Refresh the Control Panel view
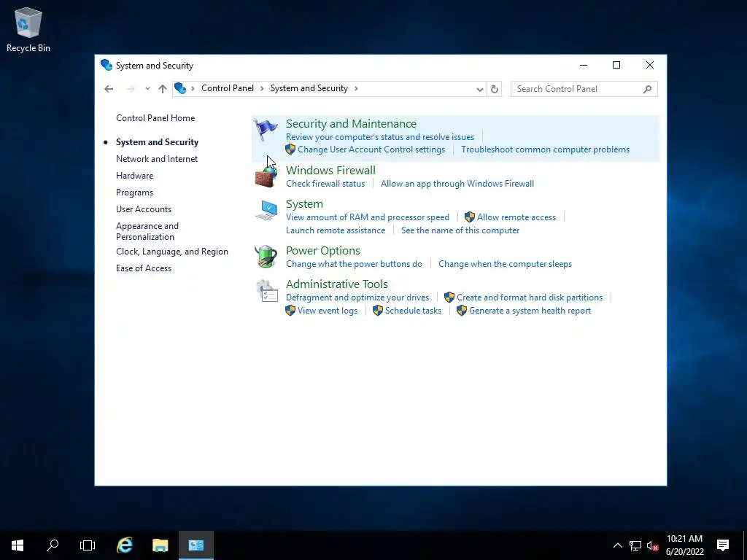The image size is (747, 560). click(x=495, y=89)
